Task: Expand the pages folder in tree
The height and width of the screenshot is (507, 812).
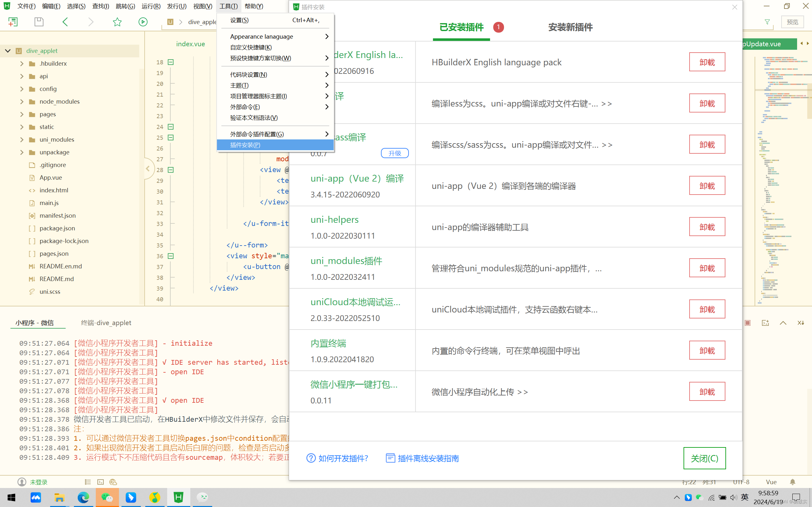Action: click(22, 114)
